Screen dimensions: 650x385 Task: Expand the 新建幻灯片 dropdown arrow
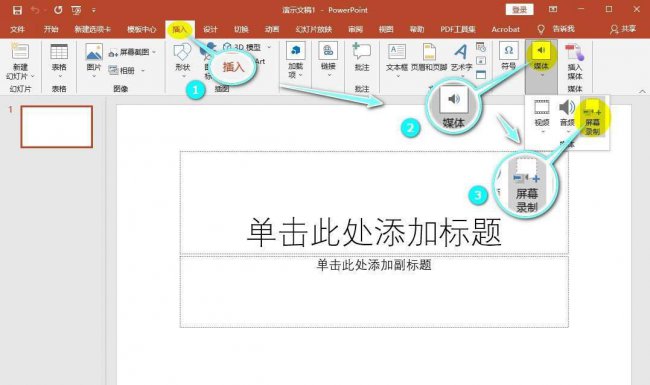tap(32, 76)
